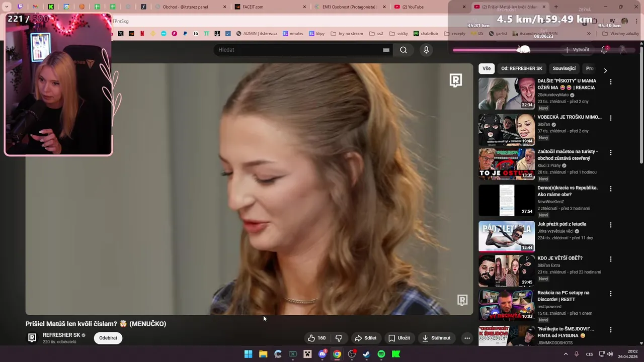Image resolution: width=644 pixels, height=362 pixels.
Task: Close the FACEIT.com tab
Action: pos(304,7)
